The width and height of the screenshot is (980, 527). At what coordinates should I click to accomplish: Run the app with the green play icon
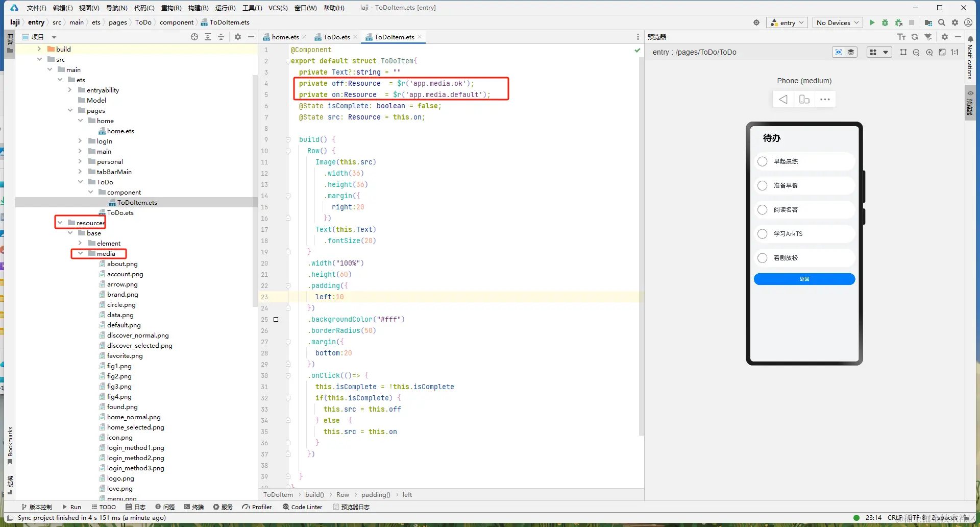[872, 22]
